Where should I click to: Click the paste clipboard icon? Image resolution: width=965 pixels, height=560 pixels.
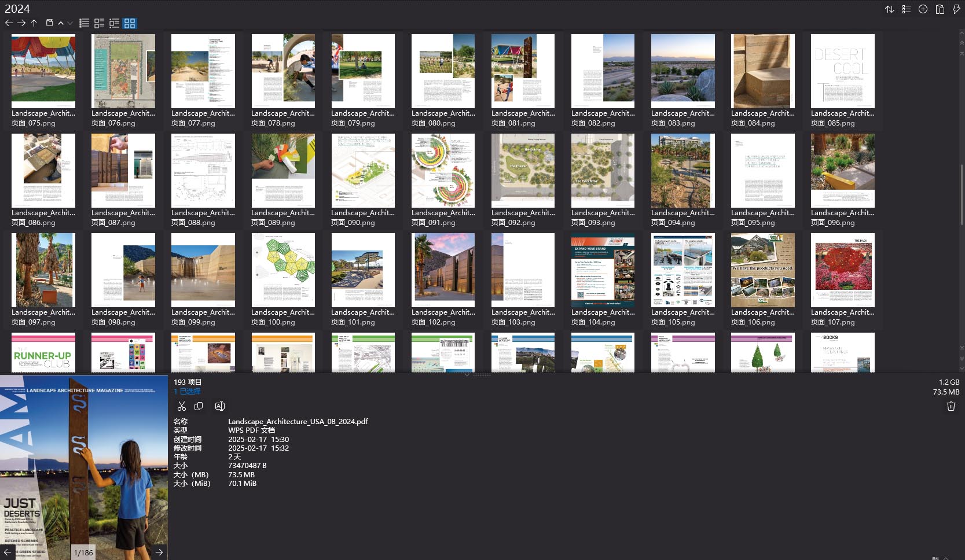(939, 9)
